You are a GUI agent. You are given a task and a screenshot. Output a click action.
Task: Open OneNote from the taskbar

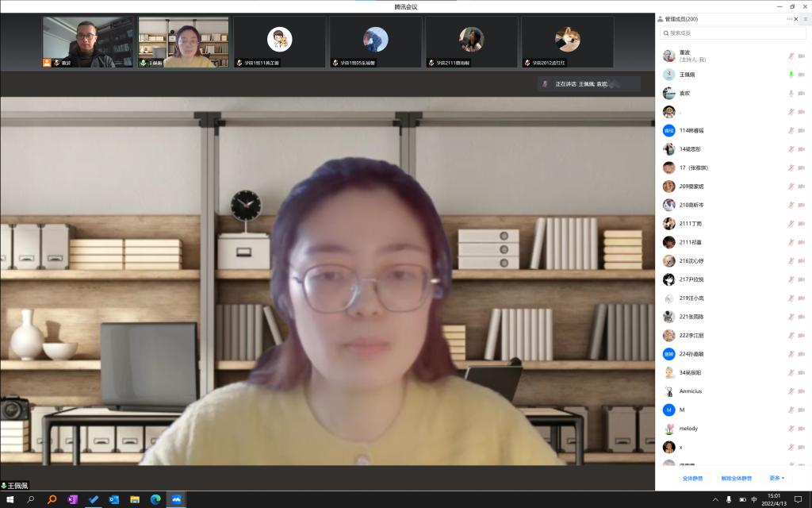point(73,499)
